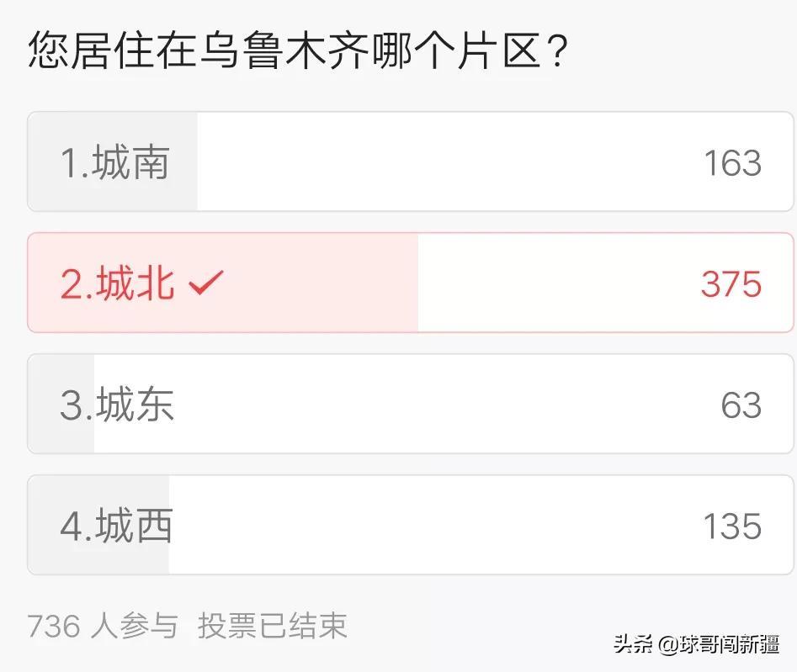The height and width of the screenshot is (672, 797).
Task: Click the 头条 logo text in watermark
Action: (634, 644)
